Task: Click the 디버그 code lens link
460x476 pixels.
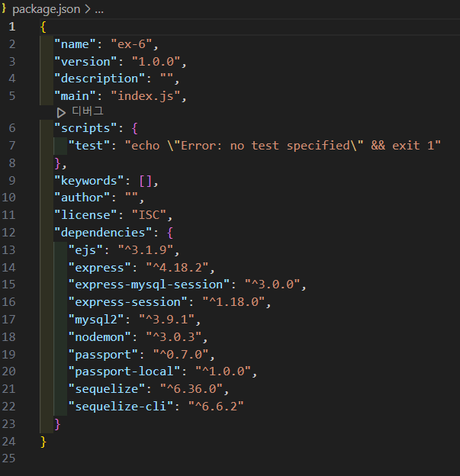Action: tap(88, 111)
